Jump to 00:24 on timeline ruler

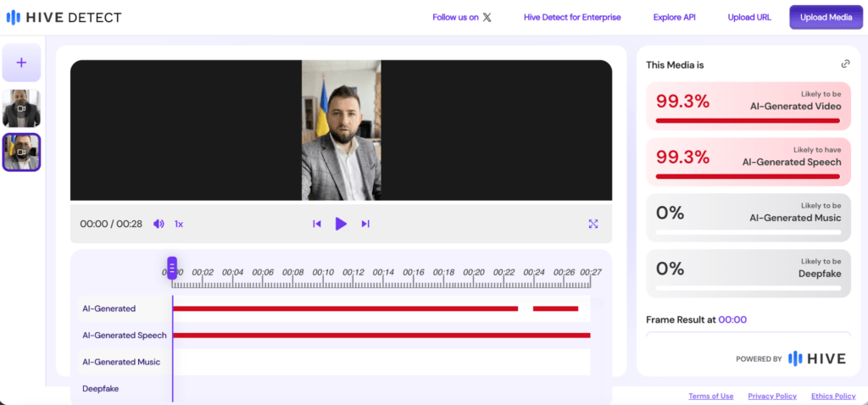[x=534, y=272]
